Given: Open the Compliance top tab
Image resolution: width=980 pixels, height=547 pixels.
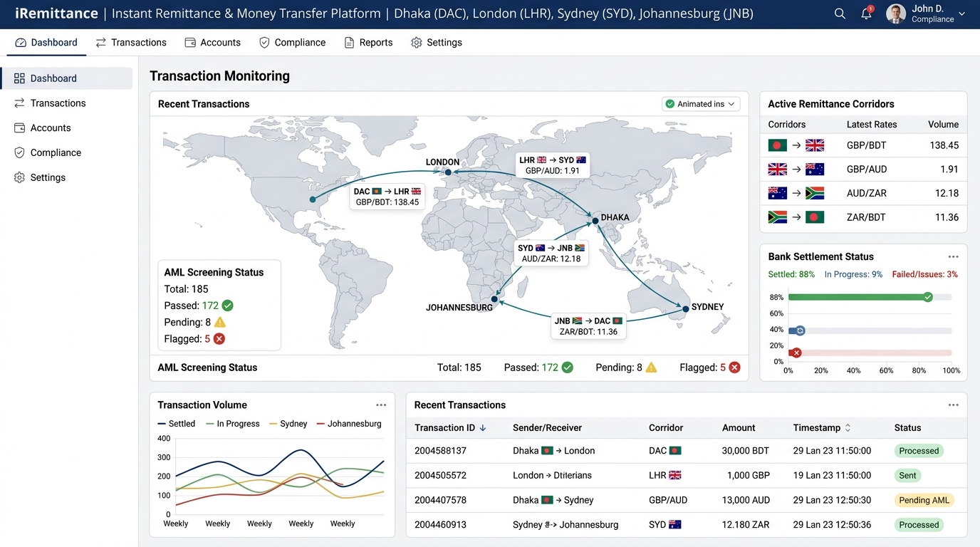Looking at the screenshot, I should pos(292,43).
